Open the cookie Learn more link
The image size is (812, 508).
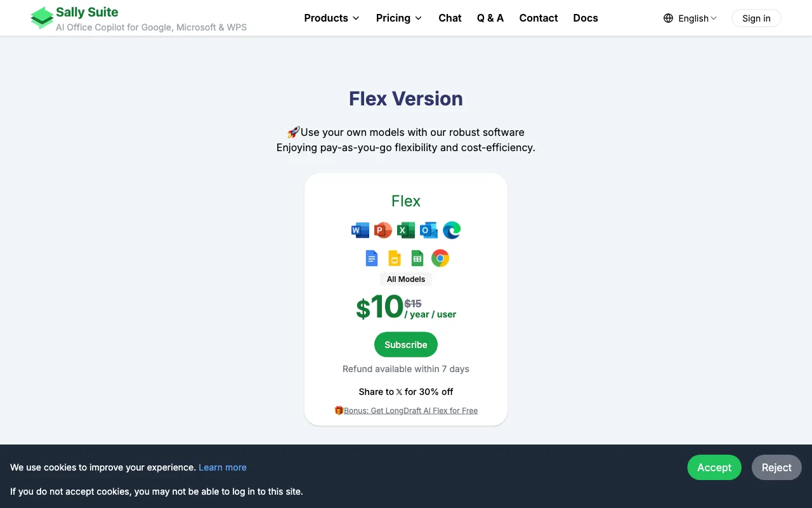223,467
